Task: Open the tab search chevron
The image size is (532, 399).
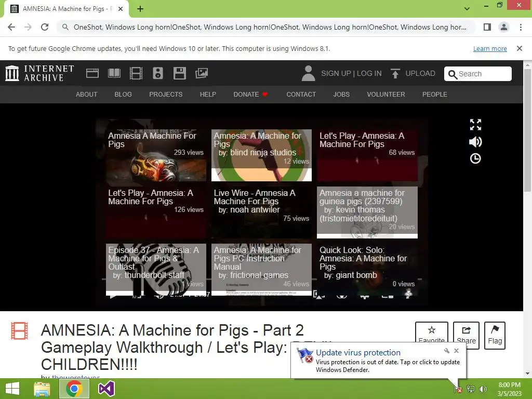Action: tap(467, 9)
